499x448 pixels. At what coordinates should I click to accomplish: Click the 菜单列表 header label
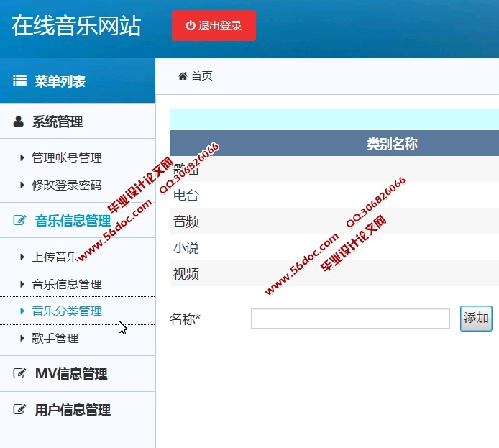[x=60, y=81]
